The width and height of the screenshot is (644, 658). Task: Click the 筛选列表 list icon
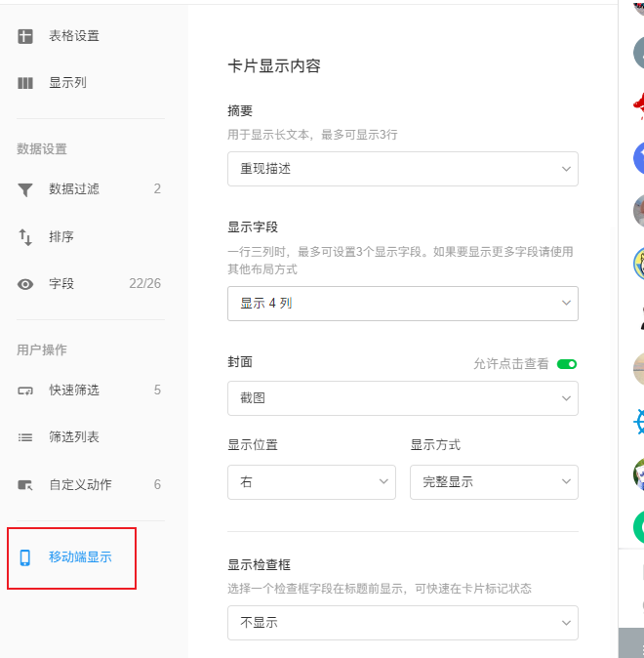[25, 437]
